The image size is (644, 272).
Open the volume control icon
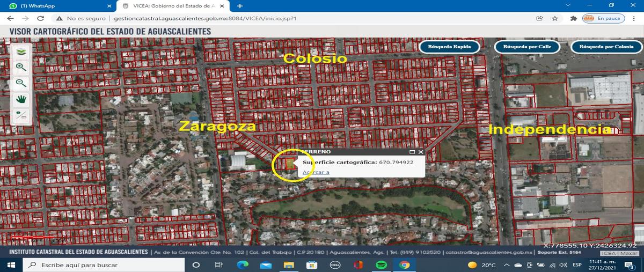(563, 265)
